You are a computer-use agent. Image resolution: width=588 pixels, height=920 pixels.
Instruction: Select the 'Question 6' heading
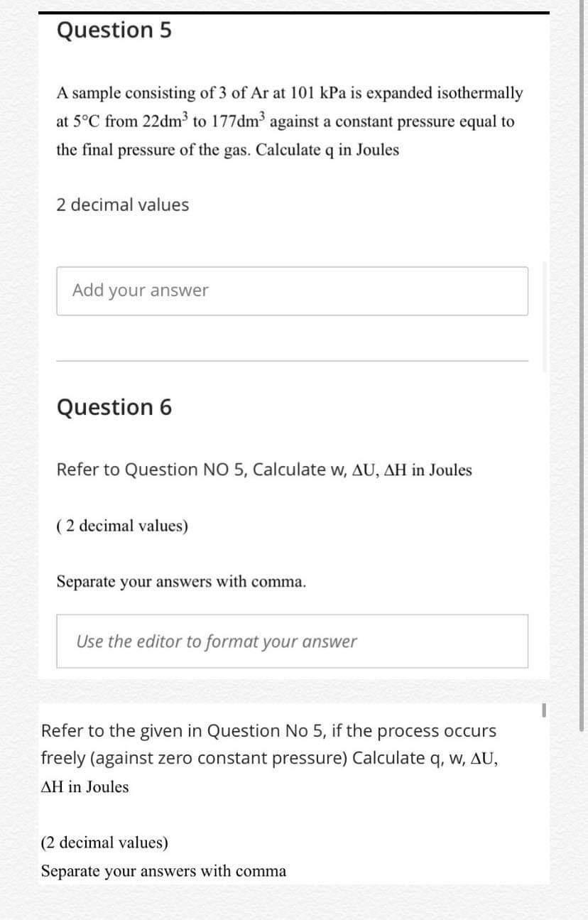pyautogui.click(x=114, y=408)
